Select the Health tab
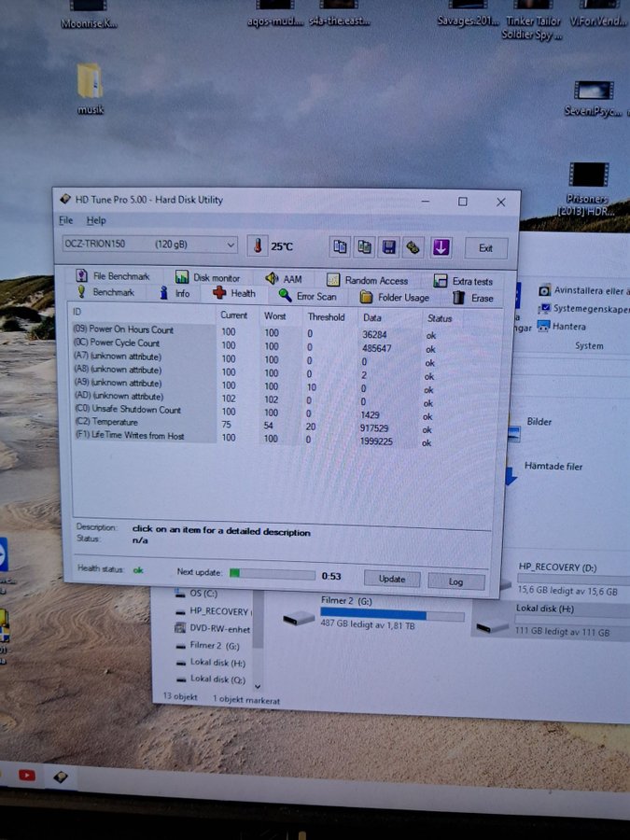This screenshot has width=630, height=840. coord(234,293)
